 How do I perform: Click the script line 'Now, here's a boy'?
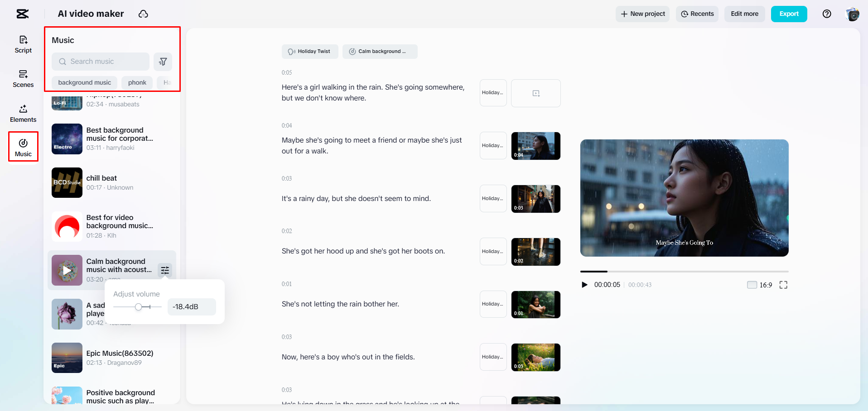348,357
